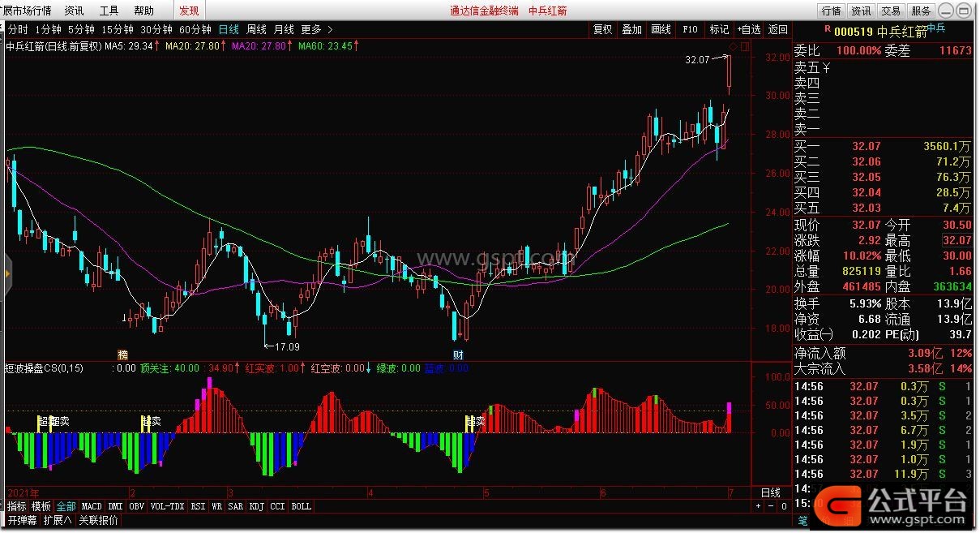Switch to the 15分钟 period

pyautogui.click(x=118, y=29)
